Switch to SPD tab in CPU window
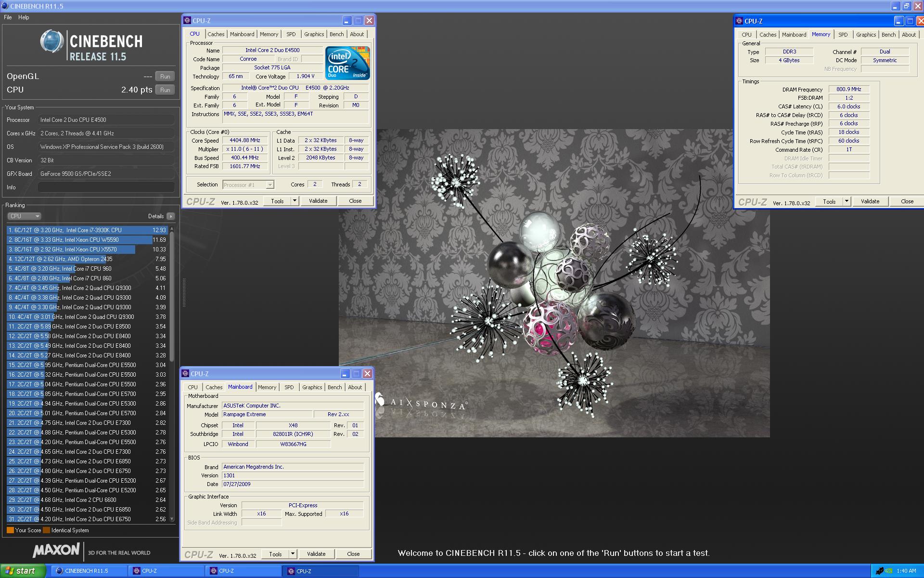Screen dimensions: 924x578 click(291, 34)
